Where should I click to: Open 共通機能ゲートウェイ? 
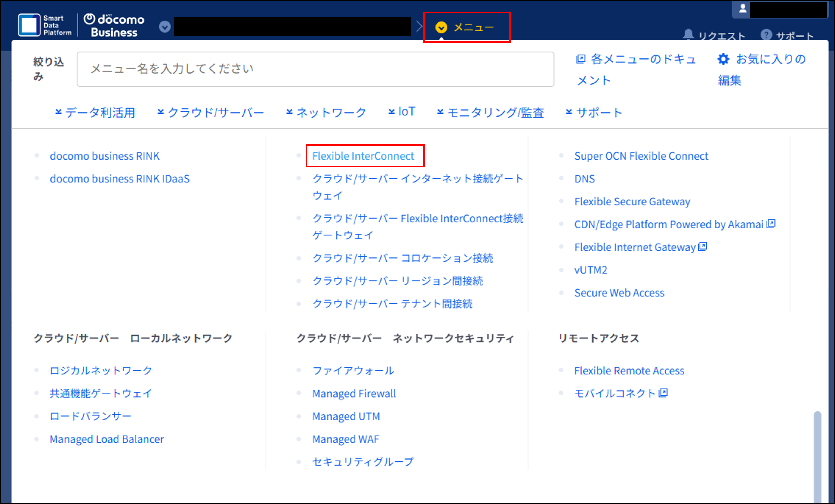[101, 393]
